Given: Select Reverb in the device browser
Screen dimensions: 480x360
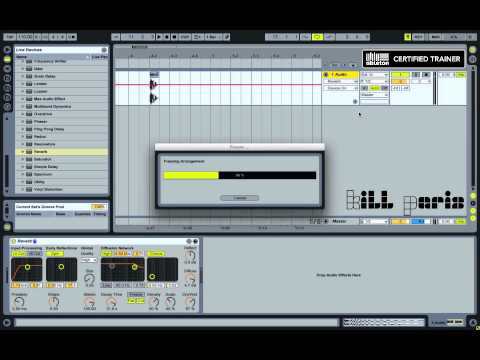Looking at the screenshot, I should (x=62, y=152).
